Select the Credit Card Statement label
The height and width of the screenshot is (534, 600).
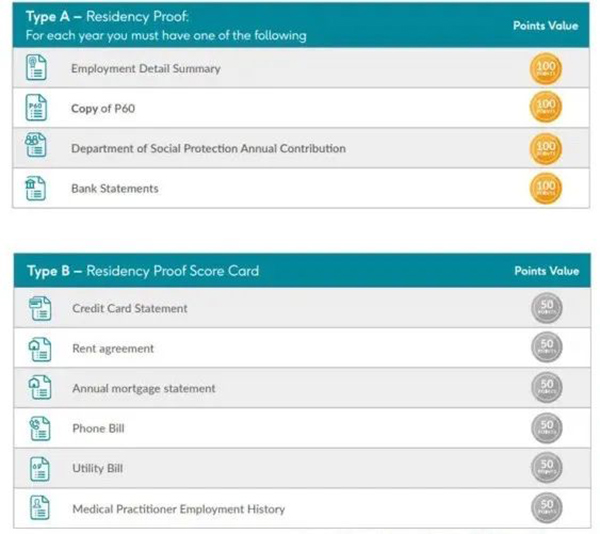pos(130,308)
